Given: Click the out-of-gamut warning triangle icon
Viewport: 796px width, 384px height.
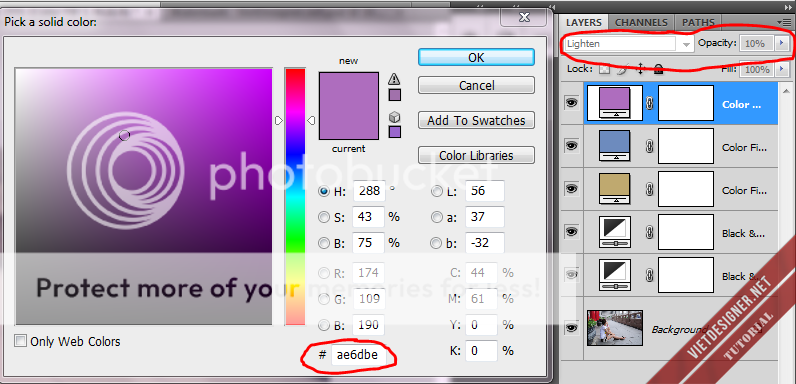Looking at the screenshot, I should tap(394, 79).
